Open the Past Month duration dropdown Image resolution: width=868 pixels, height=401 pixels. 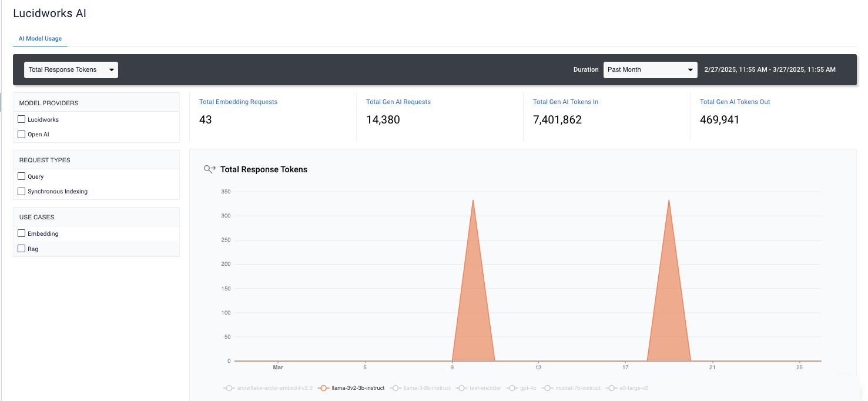(x=650, y=70)
